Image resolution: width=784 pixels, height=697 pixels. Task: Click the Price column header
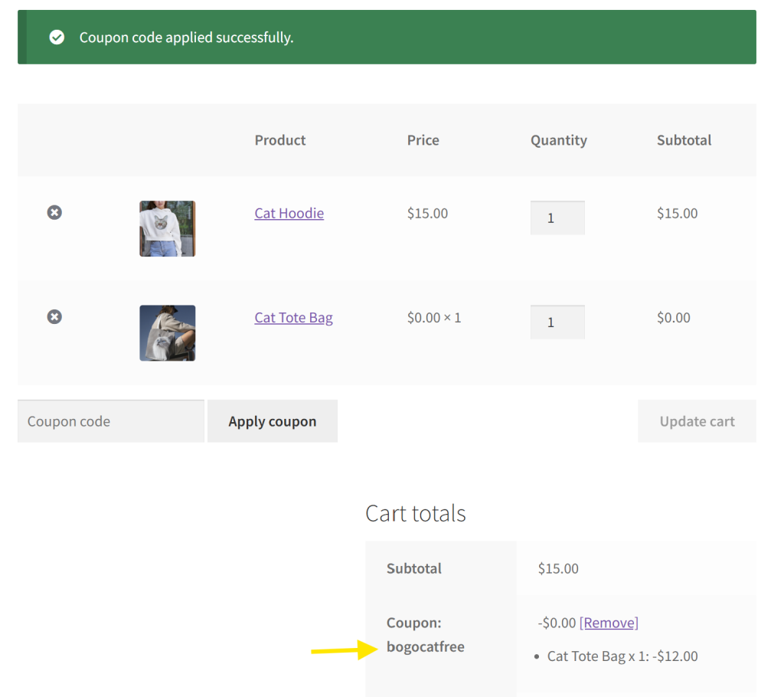pyautogui.click(x=423, y=140)
